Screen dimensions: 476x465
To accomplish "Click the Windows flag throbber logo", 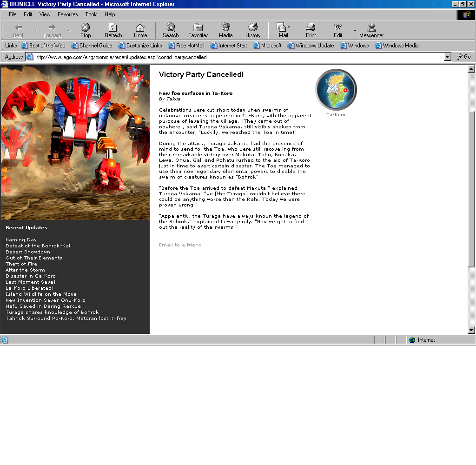I will coord(466,14).
